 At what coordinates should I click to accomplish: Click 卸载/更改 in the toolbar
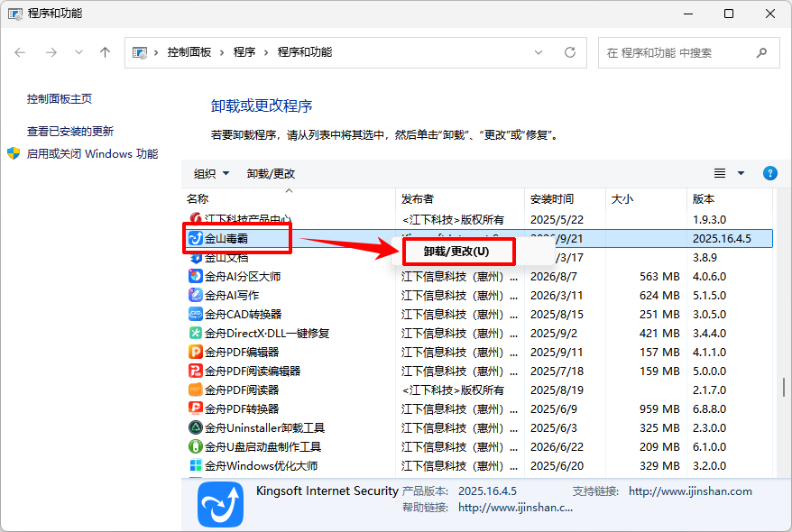pos(271,174)
